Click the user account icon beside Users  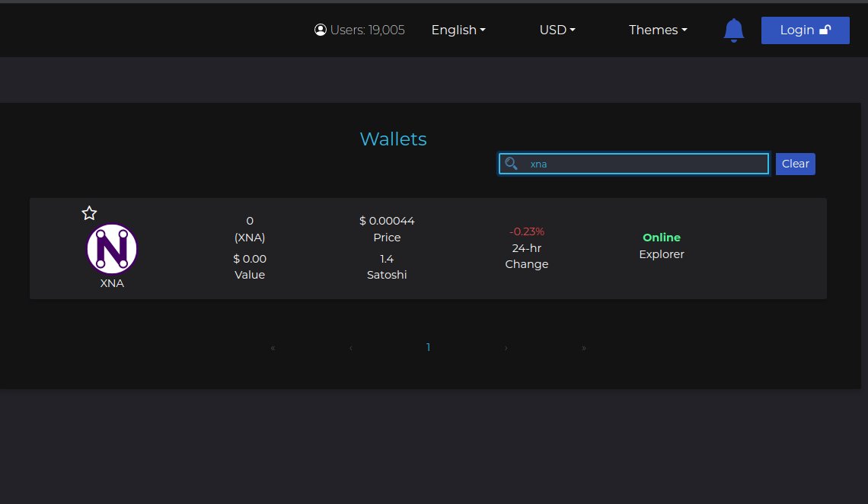(320, 30)
